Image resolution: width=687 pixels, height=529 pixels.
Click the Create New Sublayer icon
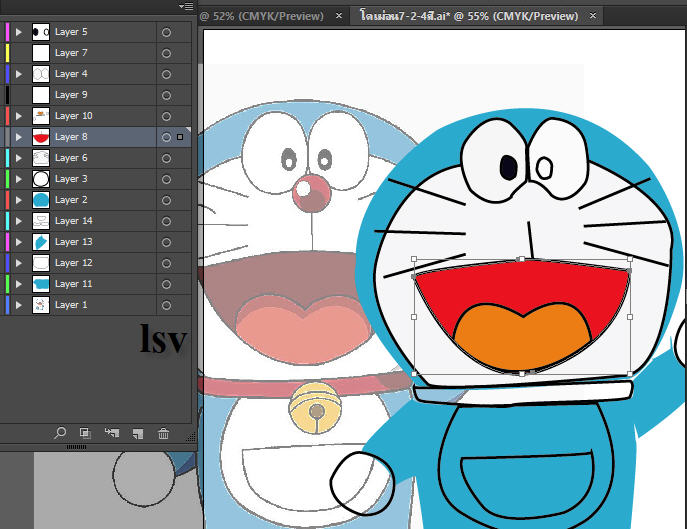click(x=111, y=433)
